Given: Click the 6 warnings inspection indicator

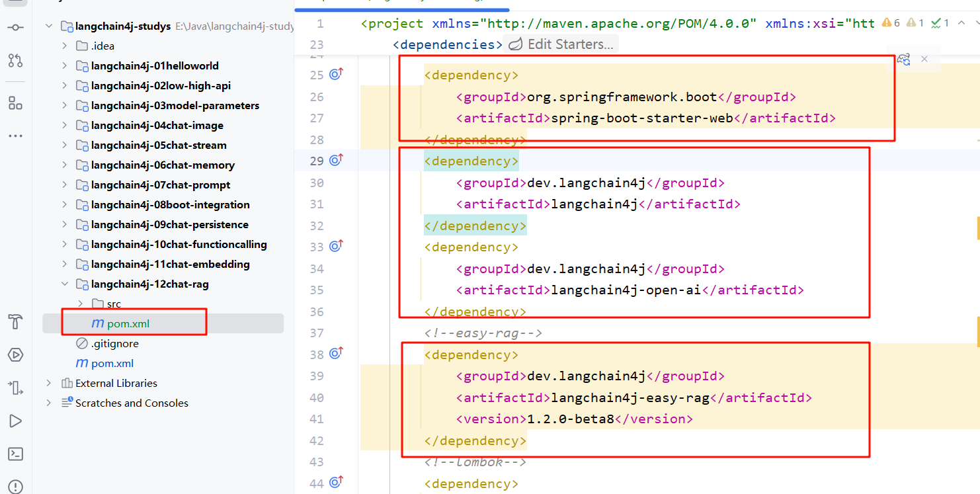Looking at the screenshot, I should point(891,23).
